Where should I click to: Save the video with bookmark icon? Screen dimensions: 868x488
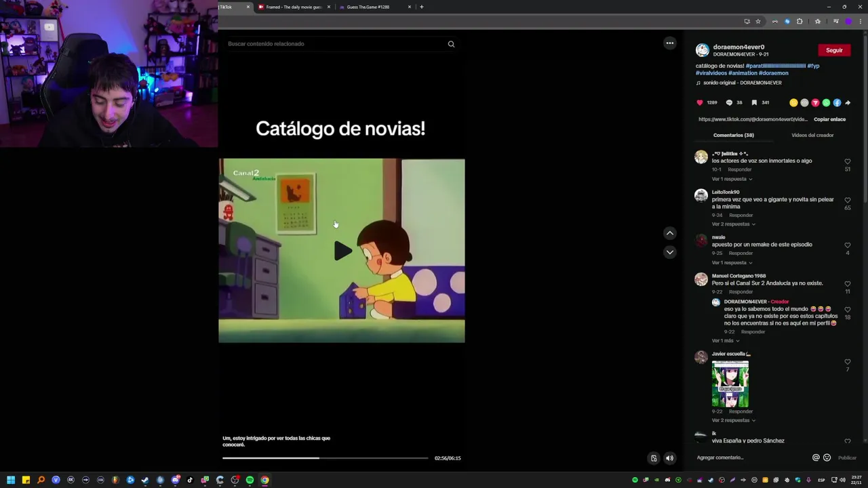(x=754, y=103)
